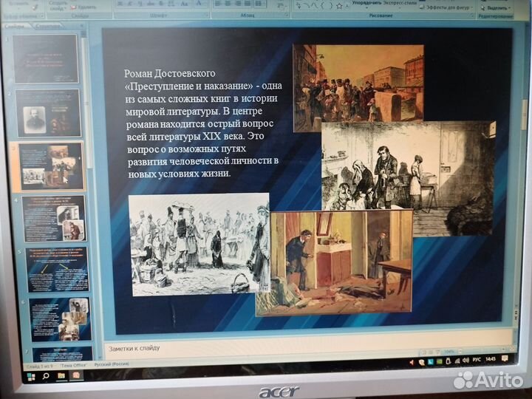The image size is (532, 399).
Task: Click the star shape in the shapes gallery
Action: pyautogui.click(x=339, y=5)
